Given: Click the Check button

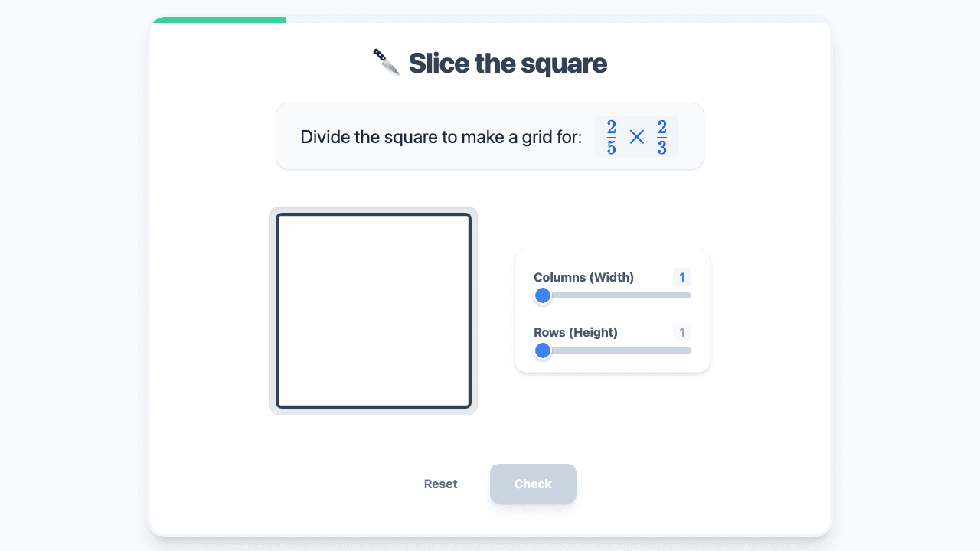Looking at the screenshot, I should pyautogui.click(x=533, y=484).
